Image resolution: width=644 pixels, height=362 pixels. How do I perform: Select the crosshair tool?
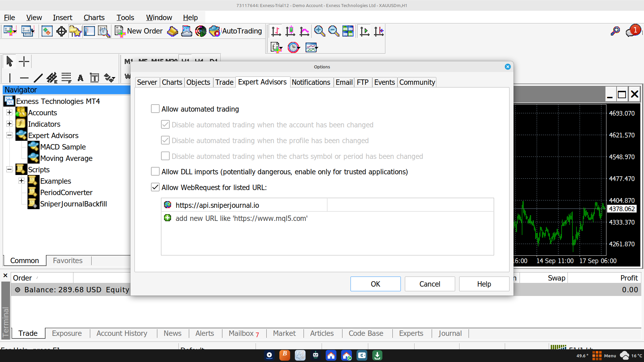point(24,61)
